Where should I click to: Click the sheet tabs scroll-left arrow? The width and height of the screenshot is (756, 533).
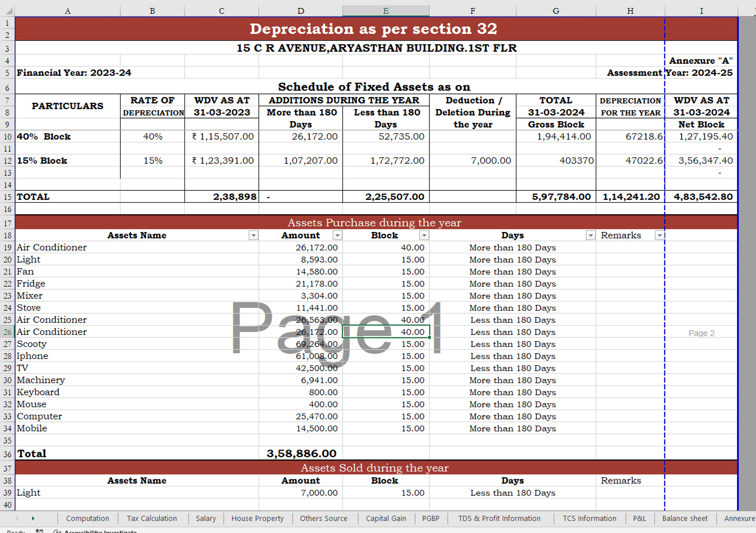coord(17,518)
